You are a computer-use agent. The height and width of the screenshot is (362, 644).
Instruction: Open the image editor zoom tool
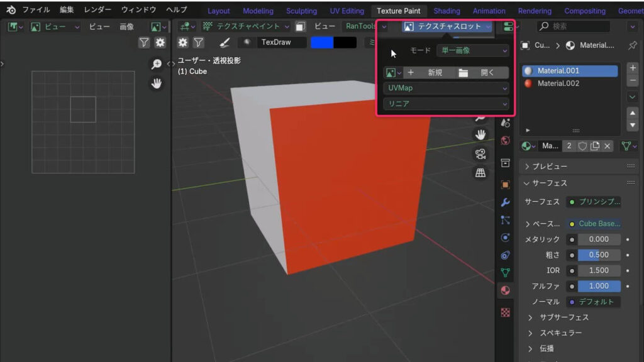point(157,64)
